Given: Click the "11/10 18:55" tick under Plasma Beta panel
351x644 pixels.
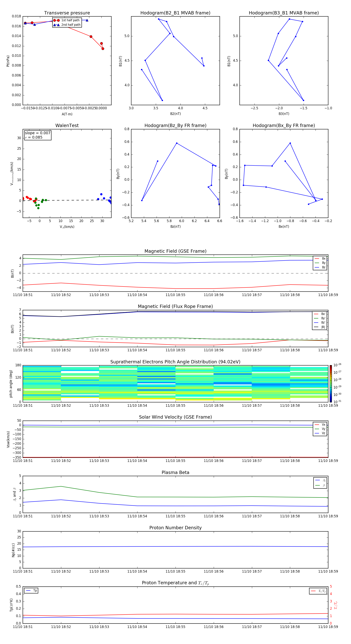Looking at the screenshot, I should 175,516.
